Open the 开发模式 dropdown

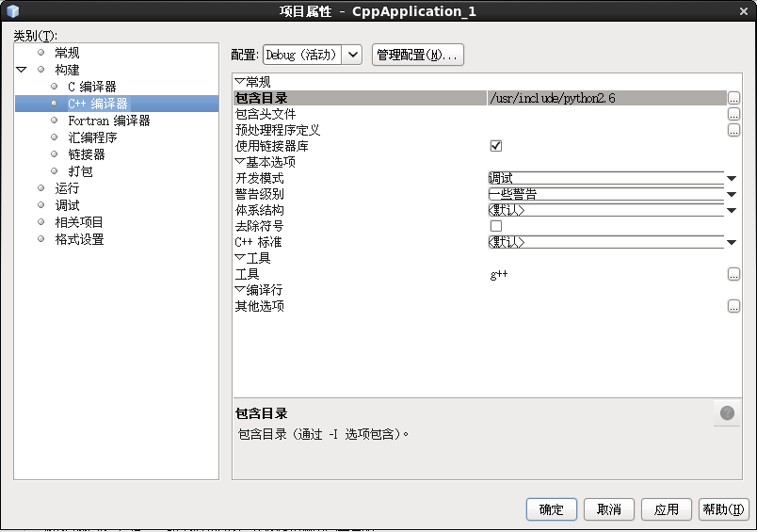click(x=731, y=178)
